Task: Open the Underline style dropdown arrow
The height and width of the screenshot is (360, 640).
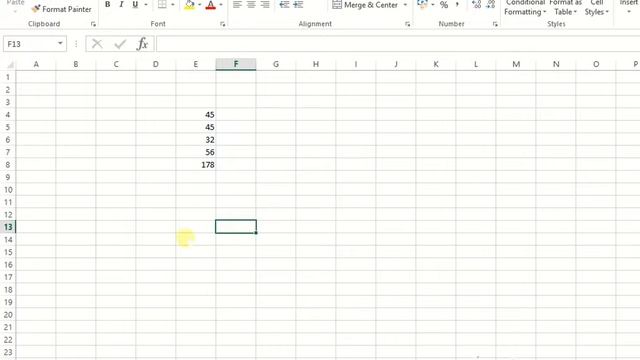Action: coord(146,5)
